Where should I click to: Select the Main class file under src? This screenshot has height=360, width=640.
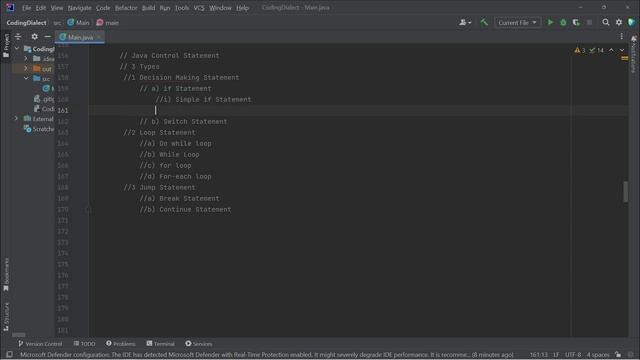tap(48, 89)
